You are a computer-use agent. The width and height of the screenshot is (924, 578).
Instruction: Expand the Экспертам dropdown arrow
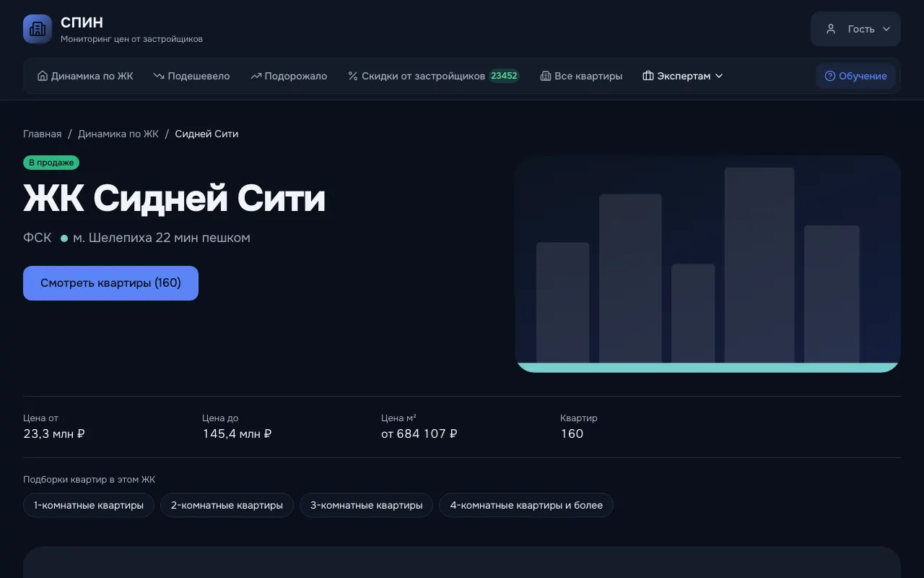pyautogui.click(x=719, y=76)
